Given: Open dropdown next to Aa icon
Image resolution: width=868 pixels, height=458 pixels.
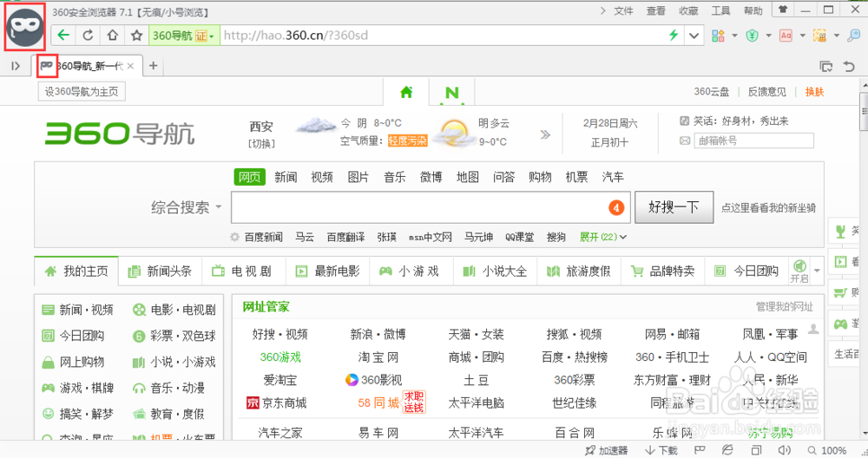Looking at the screenshot, I should tap(803, 36).
